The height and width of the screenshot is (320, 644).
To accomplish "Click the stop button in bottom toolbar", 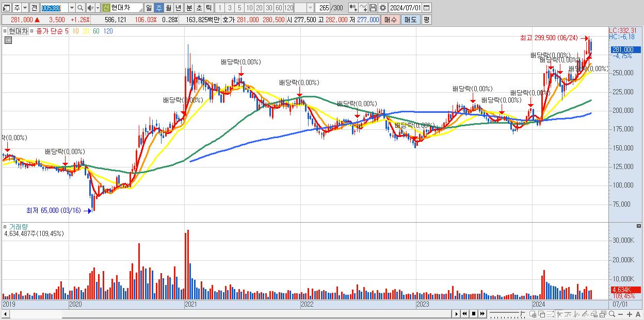I will (x=473, y=314).
